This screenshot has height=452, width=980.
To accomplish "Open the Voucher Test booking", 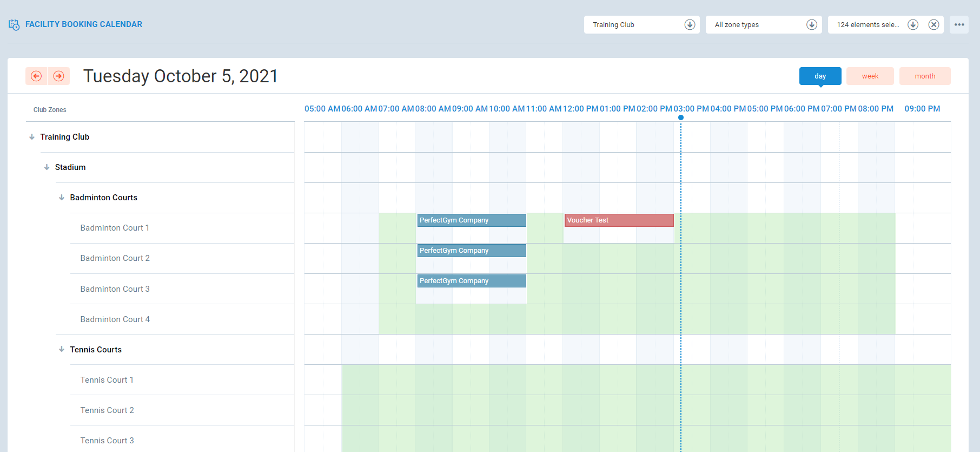I will (x=619, y=220).
